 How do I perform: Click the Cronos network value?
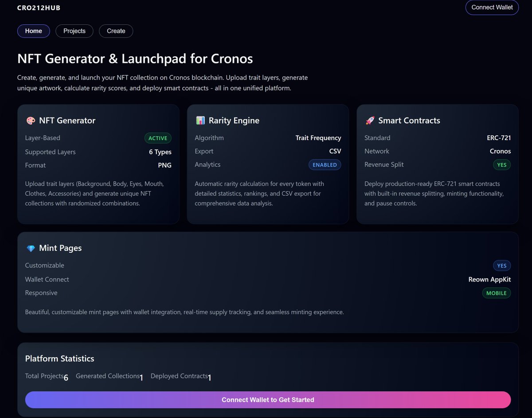tap(501, 151)
